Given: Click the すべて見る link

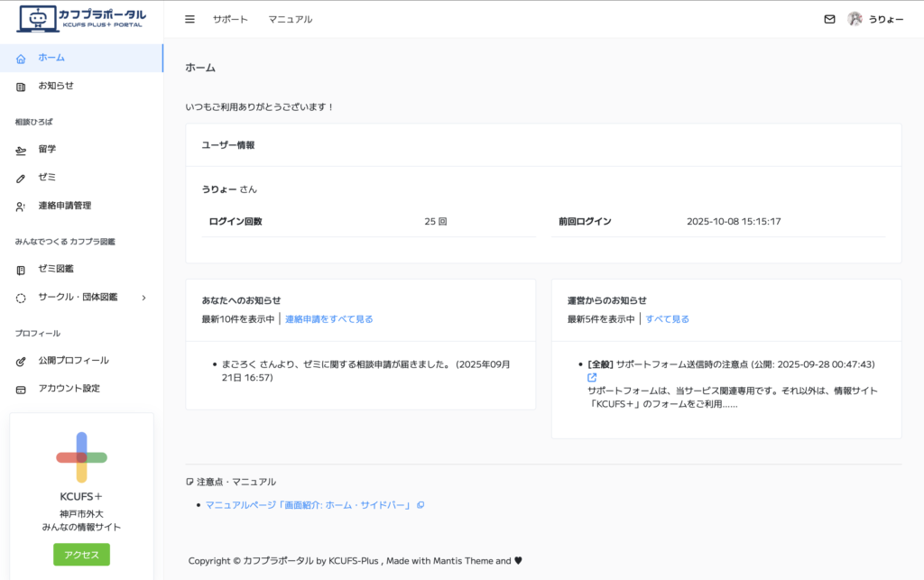Looking at the screenshot, I should [x=667, y=319].
